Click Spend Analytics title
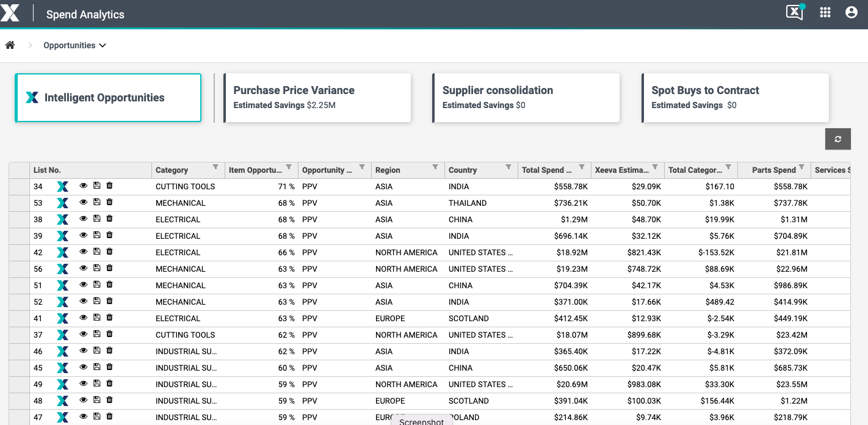The image size is (868, 425). 85,14
